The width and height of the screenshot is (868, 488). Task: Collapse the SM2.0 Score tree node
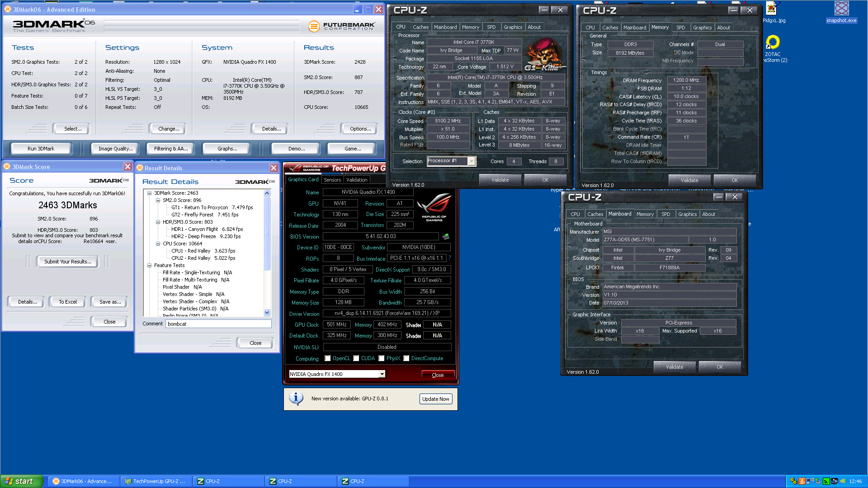tap(158, 200)
